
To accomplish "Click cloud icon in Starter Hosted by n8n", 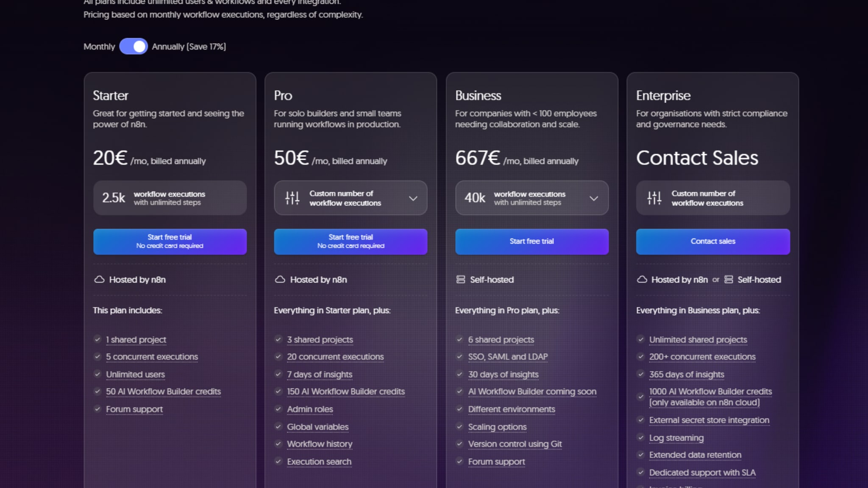I will click(x=99, y=280).
